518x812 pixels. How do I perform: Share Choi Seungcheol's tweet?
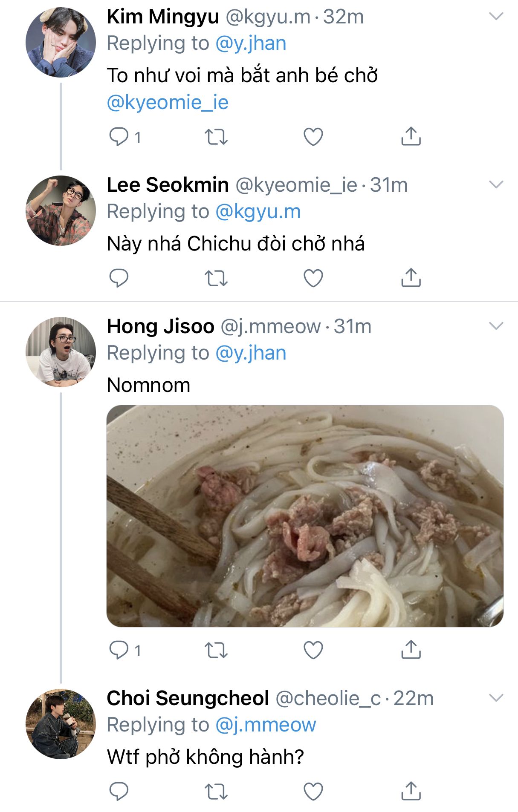[411, 791]
